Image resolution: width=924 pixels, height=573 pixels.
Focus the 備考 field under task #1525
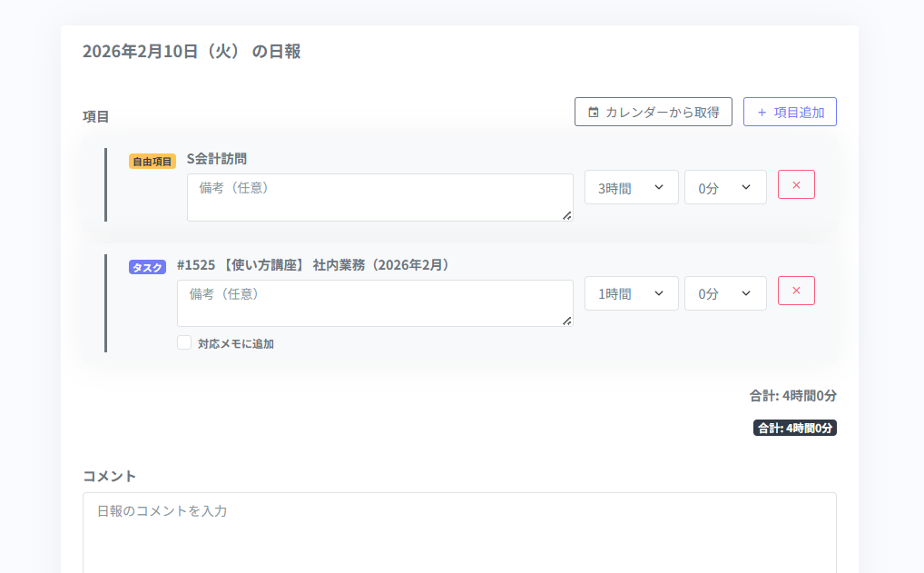(x=374, y=303)
